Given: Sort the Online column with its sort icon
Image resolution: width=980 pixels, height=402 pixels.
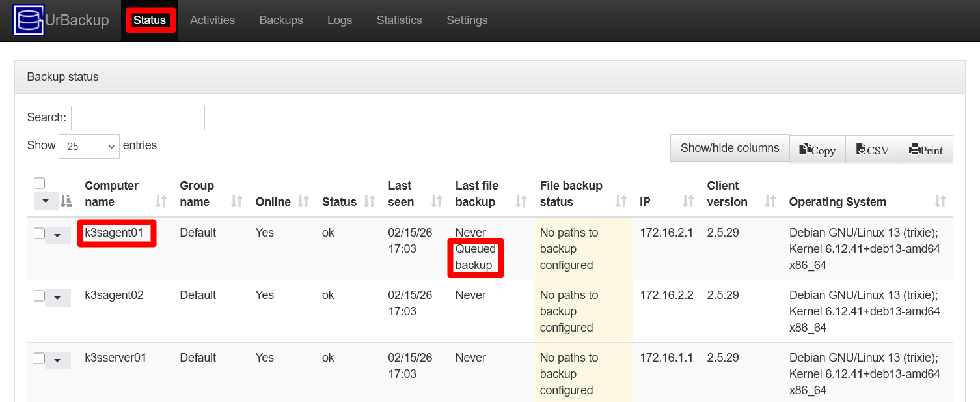Looking at the screenshot, I should 304,201.
